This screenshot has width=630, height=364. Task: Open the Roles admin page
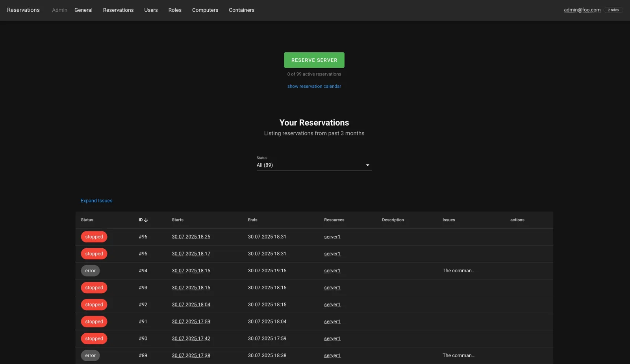175,10
